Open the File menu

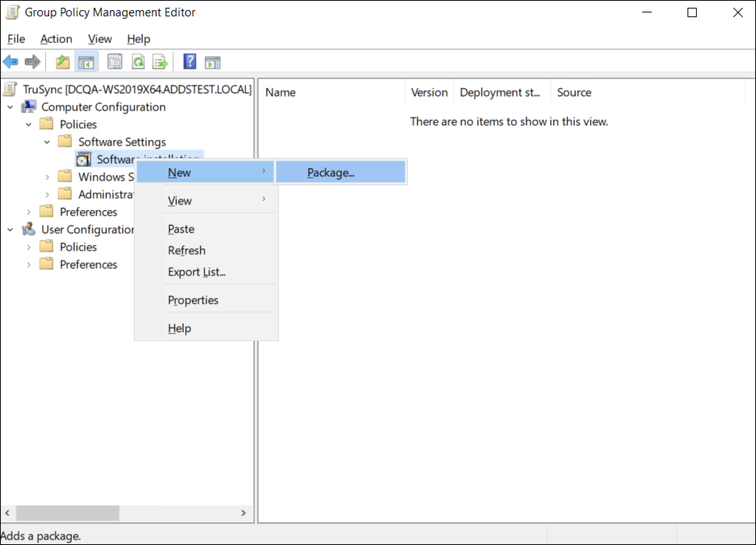16,39
